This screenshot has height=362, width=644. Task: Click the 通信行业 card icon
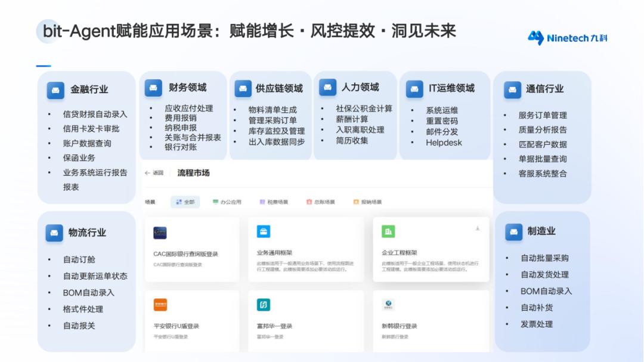512,90
